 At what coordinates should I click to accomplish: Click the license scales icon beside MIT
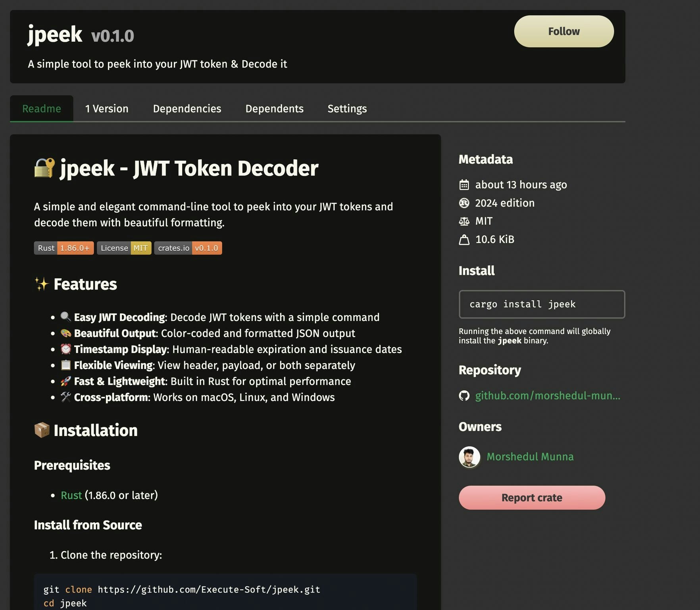click(x=464, y=221)
